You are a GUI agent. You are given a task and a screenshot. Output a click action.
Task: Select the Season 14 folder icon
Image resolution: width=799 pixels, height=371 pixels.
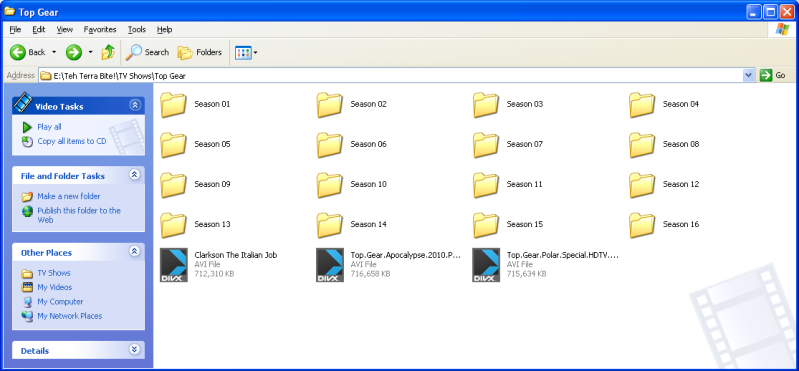point(330,225)
